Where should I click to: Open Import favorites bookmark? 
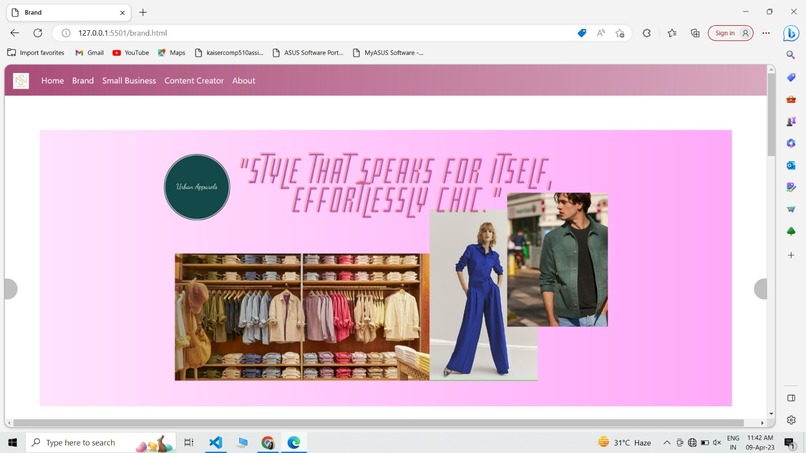(x=35, y=52)
